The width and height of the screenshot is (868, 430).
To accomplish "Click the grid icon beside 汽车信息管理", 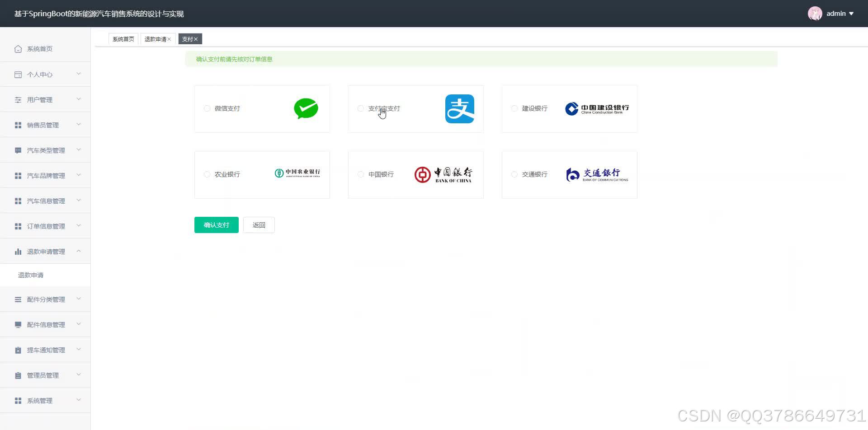I will pos(18,201).
